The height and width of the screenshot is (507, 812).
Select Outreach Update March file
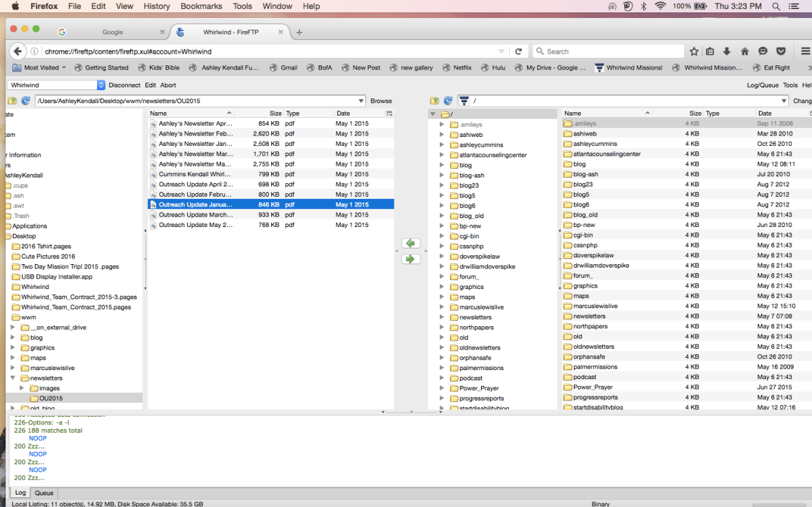pos(195,215)
